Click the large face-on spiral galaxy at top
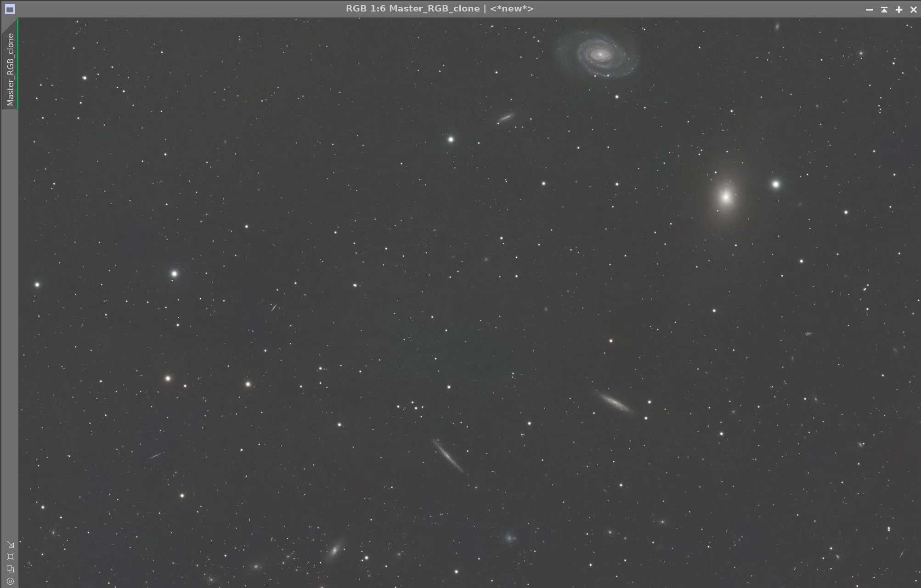The width and height of the screenshot is (921, 588). click(x=599, y=55)
